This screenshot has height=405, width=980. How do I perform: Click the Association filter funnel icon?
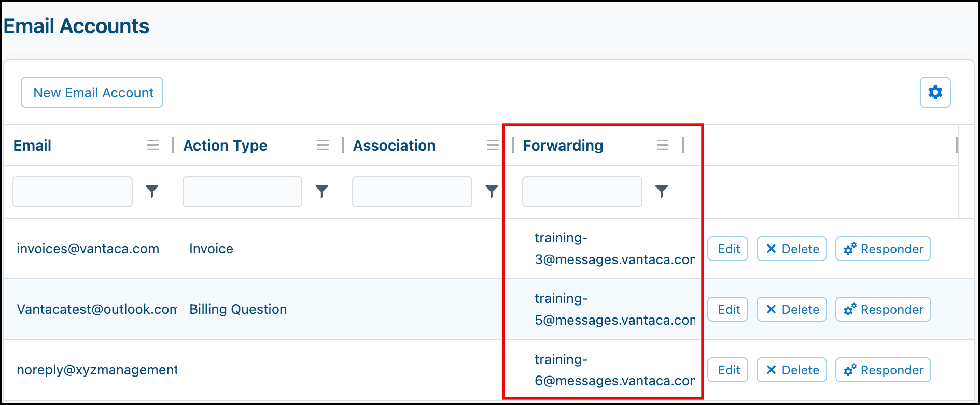click(x=492, y=192)
